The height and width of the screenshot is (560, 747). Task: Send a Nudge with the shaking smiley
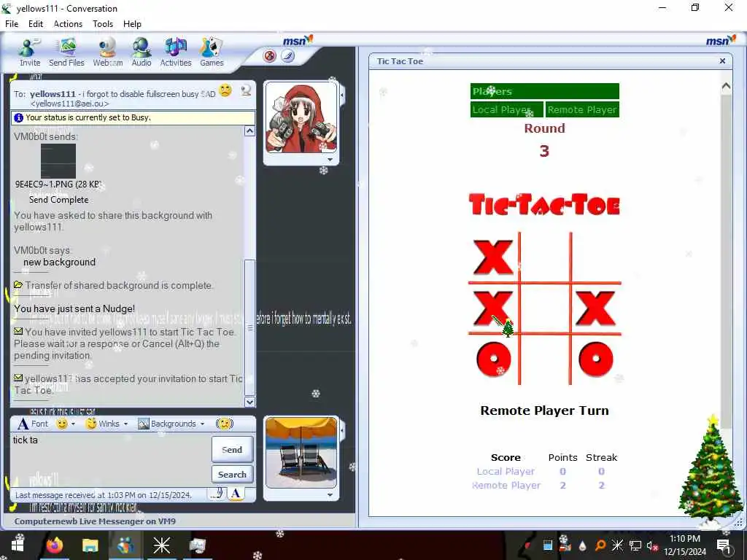(225, 424)
